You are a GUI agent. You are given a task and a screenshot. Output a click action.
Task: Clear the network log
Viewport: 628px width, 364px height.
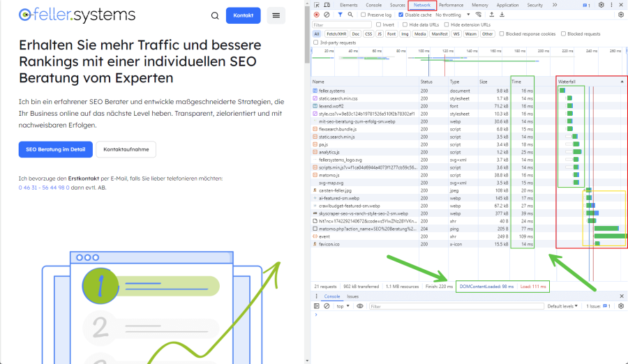click(327, 15)
